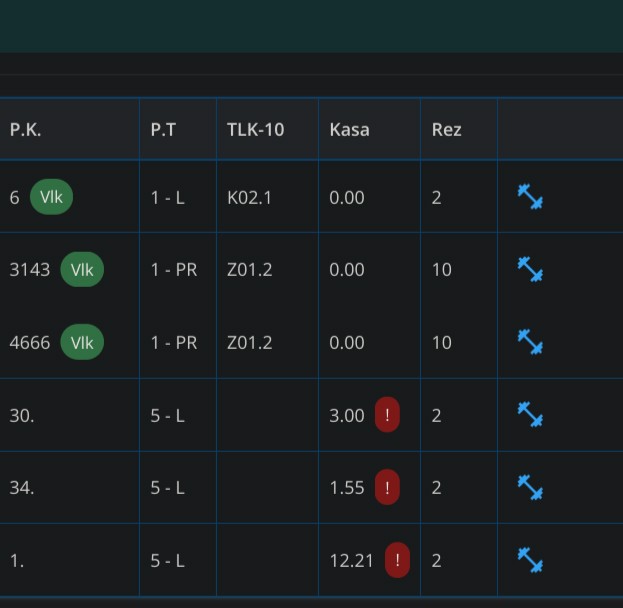Viewport: 623px width, 608px height.
Task: Click the 34. value in the P.K. column
Action: [x=22, y=488]
